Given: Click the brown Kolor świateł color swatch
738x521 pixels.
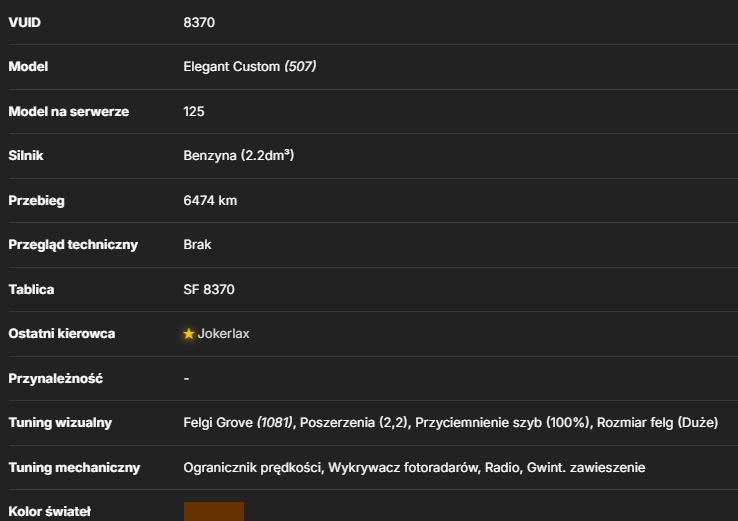Looking at the screenshot, I should click(214, 511).
